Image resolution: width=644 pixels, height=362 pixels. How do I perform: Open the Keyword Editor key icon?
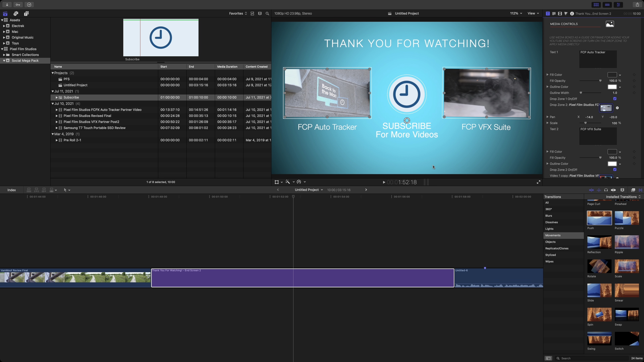coord(18,5)
